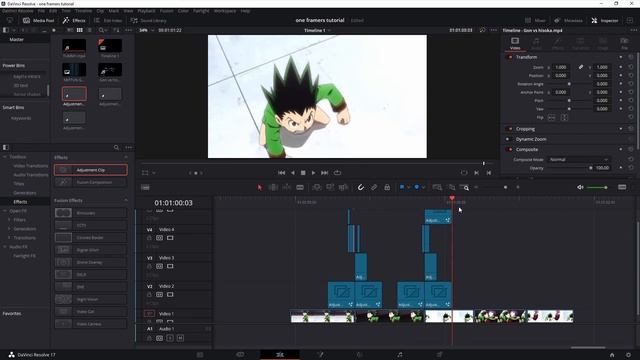The image size is (640, 360).
Task: Select the Fusion Composition effect
Action: pos(91,182)
